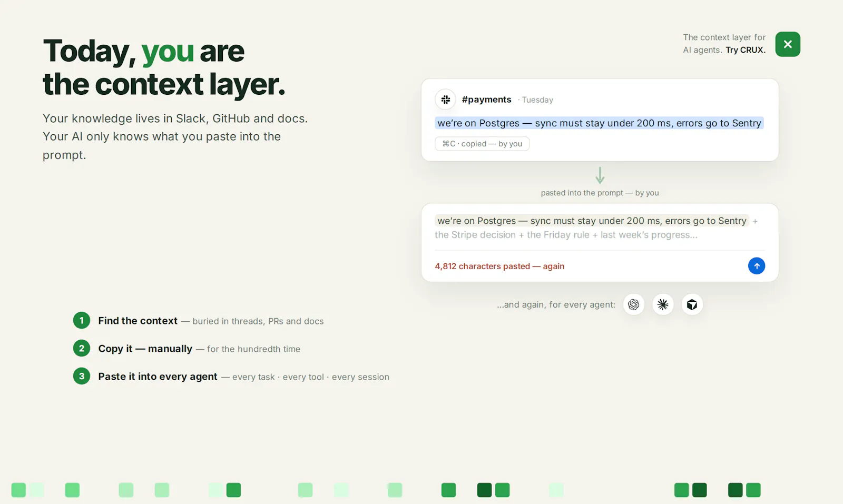Screen dimensions: 843x504
Task: Click "Paste it into every agent" step title
Action: pos(158,377)
